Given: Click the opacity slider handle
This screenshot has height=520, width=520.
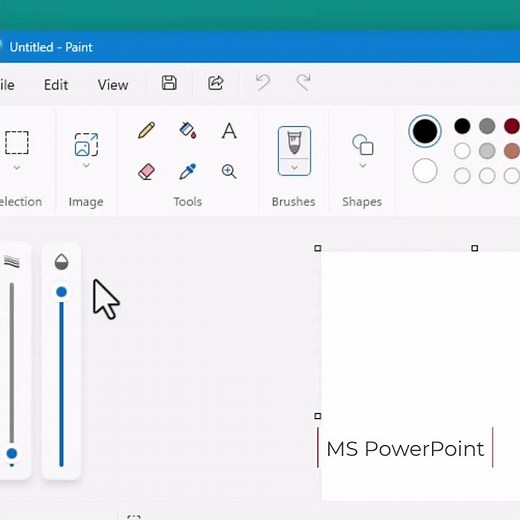Looking at the screenshot, I should (x=61, y=292).
